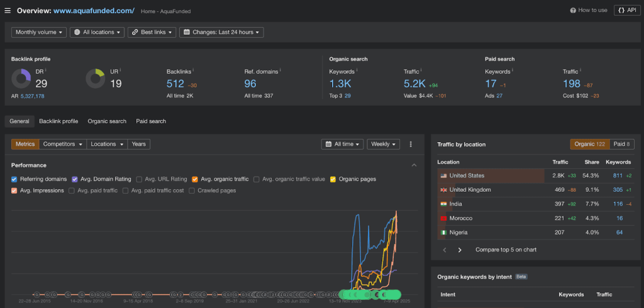Open the 1.3K organic keywords count
This screenshot has width=644, height=308.
coord(340,84)
